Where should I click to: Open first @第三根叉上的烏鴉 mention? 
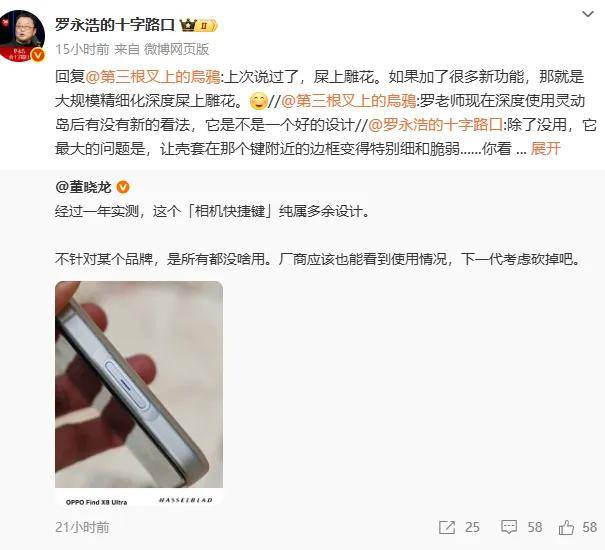click(x=153, y=77)
